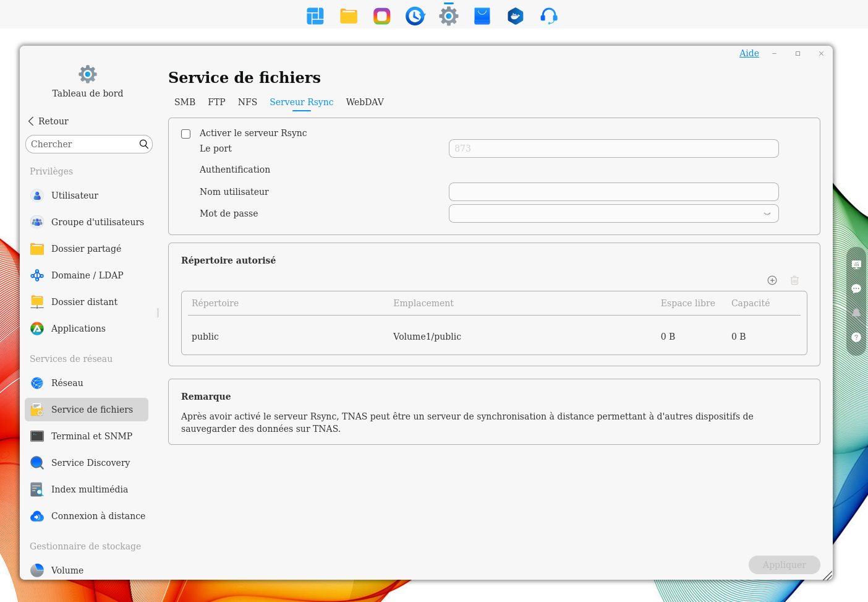The image size is (868, 602).
Task: Switch to the SMB tab
Action: point(184,102)
